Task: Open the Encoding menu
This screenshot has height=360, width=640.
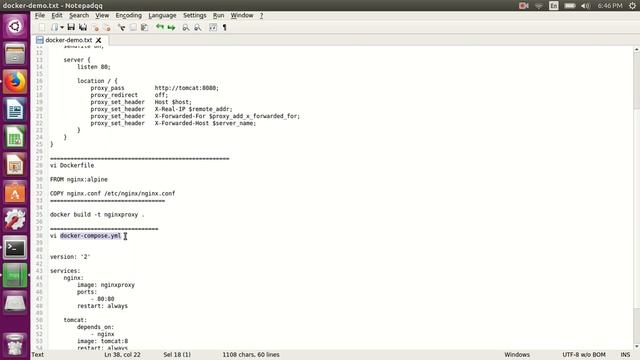Action: point(129,15)
